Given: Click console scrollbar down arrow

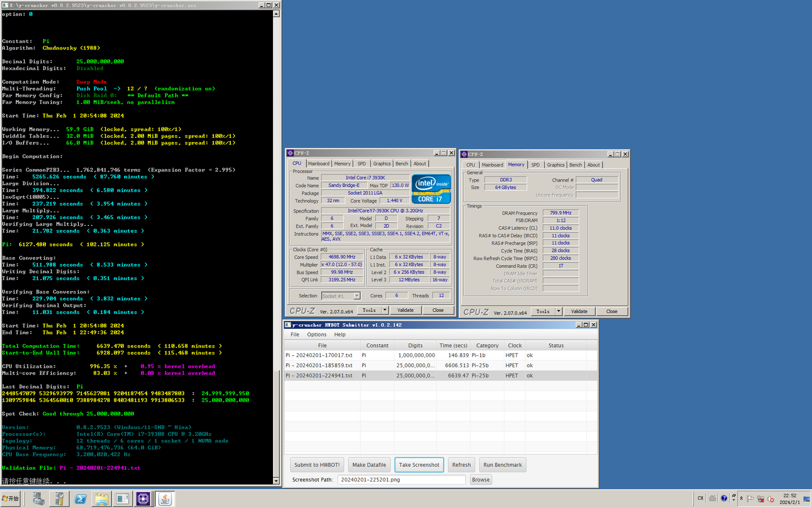Looking at the screenshot, I should (x=276, y=481).
